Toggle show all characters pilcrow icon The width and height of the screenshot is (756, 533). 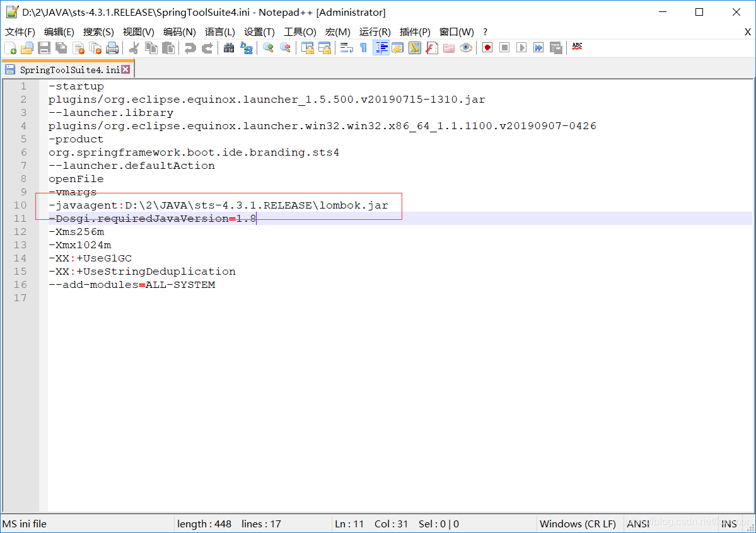(x=364, y=48)
